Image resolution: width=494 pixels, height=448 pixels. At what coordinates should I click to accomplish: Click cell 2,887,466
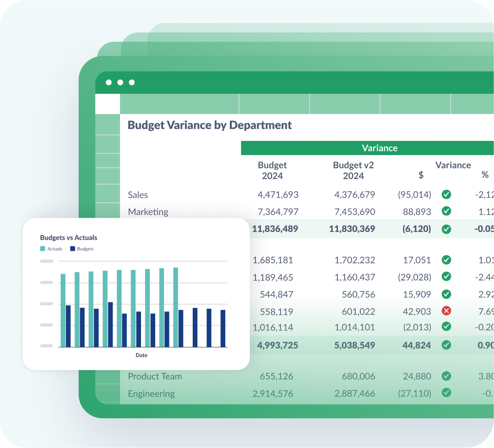[x=355, y=394]
